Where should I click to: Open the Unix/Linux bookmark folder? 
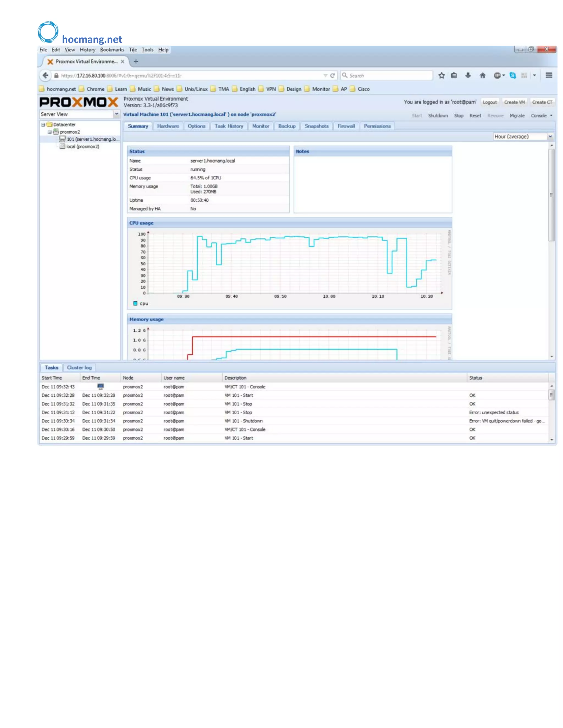[x=192, y=89]
